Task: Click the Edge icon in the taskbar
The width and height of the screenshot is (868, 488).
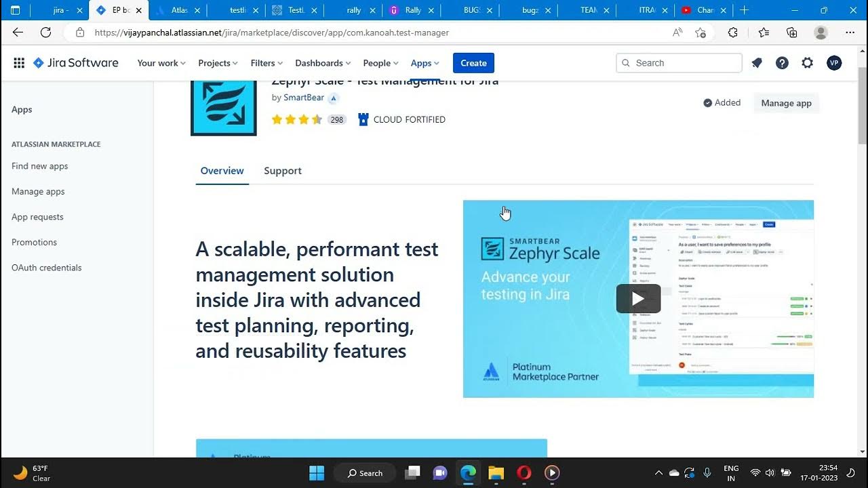Action: coord(468,472)
